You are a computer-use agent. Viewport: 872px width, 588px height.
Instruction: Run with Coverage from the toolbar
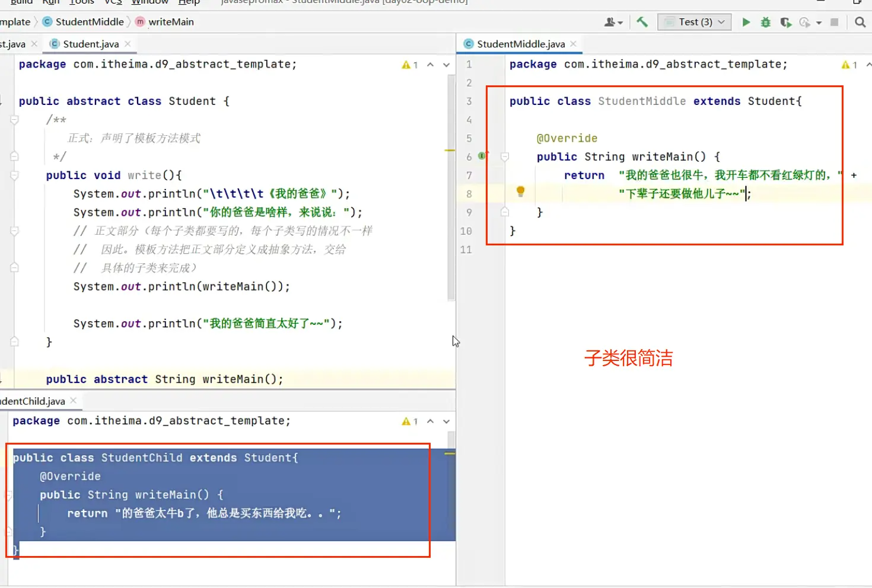(785, 22)
